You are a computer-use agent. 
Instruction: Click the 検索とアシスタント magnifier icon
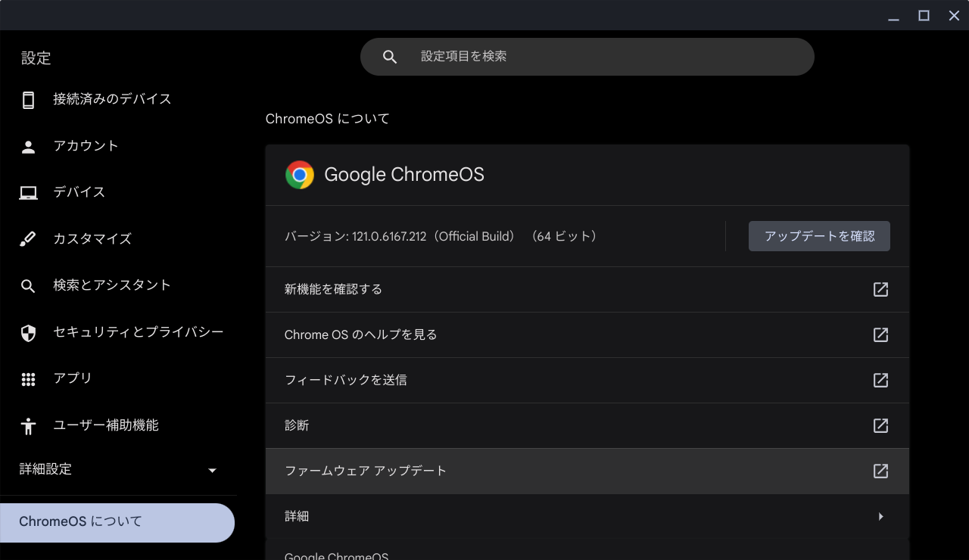click(x=28, y=285)
